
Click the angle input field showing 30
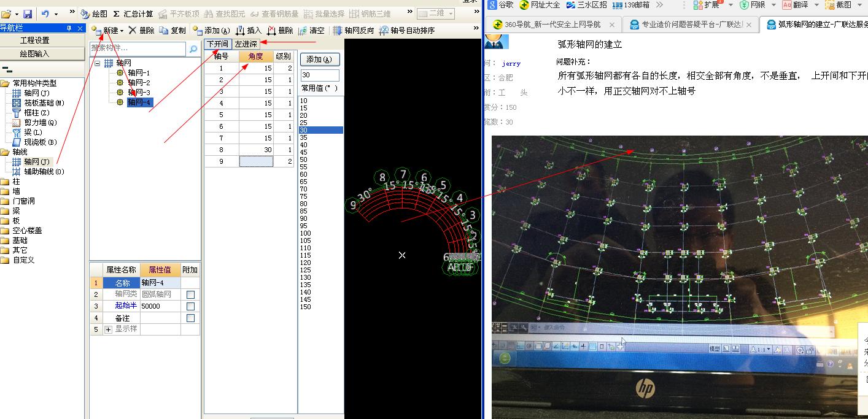pyautogui.click(x=320, y=75)
